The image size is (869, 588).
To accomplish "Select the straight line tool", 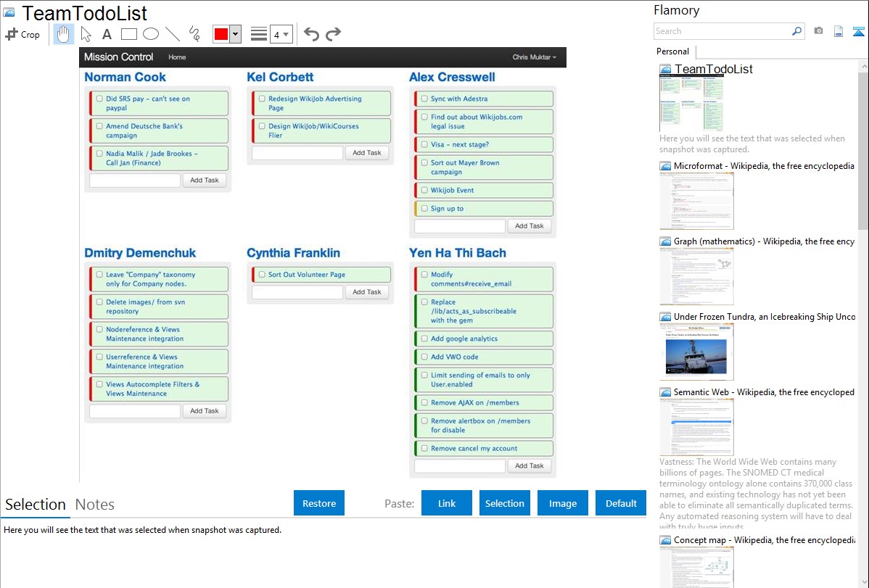I will [x=173, y=34].
